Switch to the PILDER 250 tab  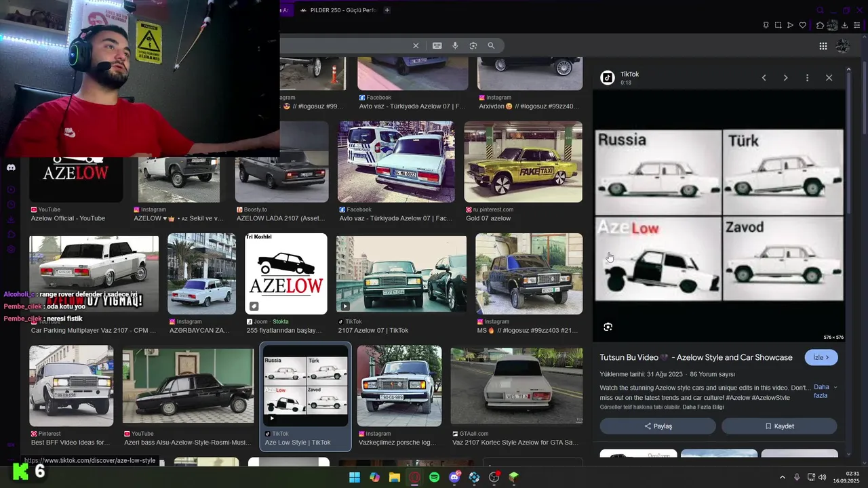(x=337, y=10)
